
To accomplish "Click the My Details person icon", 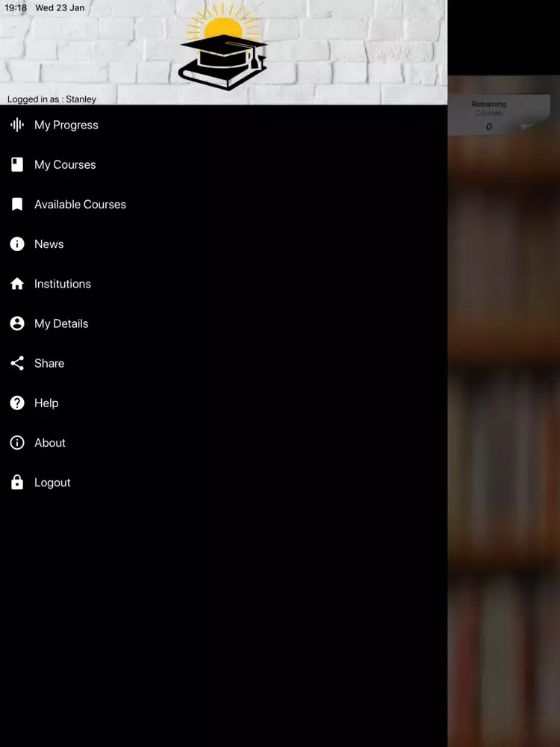I will (17, 323).
